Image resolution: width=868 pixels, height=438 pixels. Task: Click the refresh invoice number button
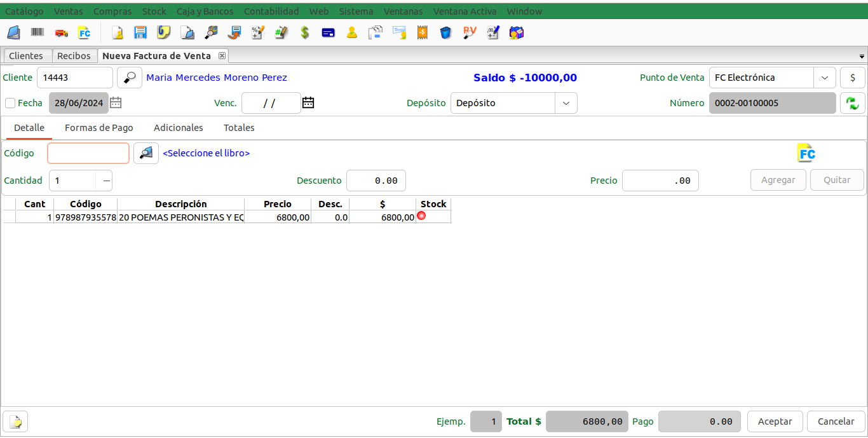[853, 103]
